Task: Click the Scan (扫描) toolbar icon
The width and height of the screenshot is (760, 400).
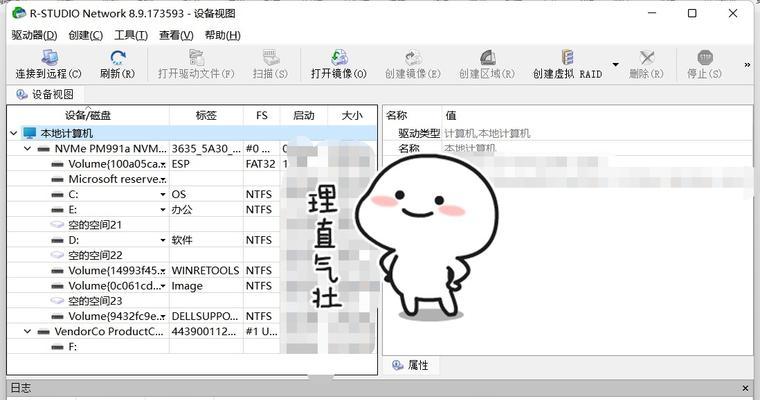Action: point(270,58)
